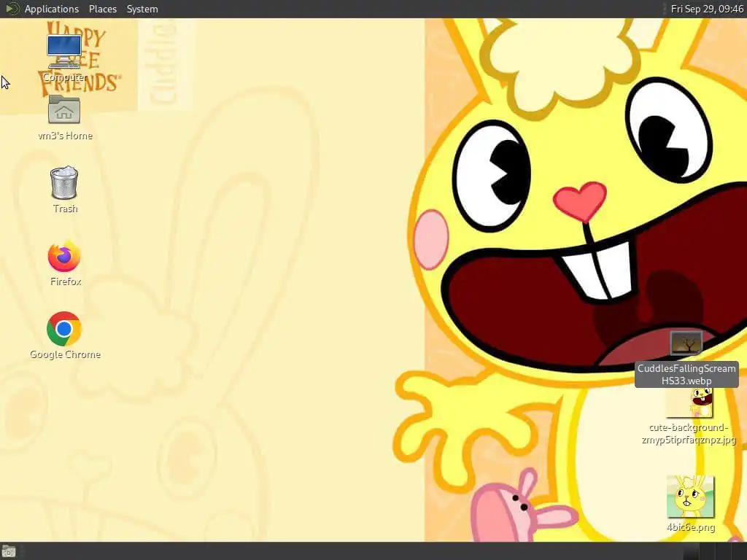Click the 'cute-background-zmyp5tiprfaqznpz.jpg' file name label
The height and width of the screenshot is (560, 747).
click(689, 433)
